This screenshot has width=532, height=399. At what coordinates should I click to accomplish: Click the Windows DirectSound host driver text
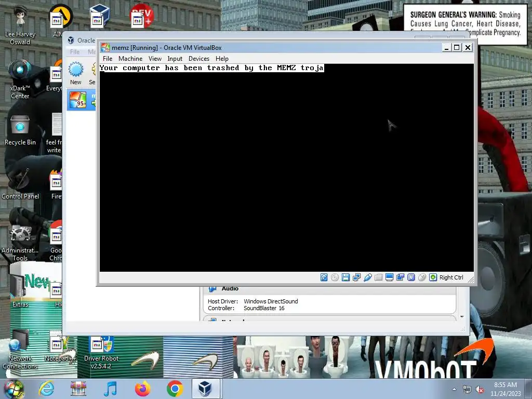(271, 301)
